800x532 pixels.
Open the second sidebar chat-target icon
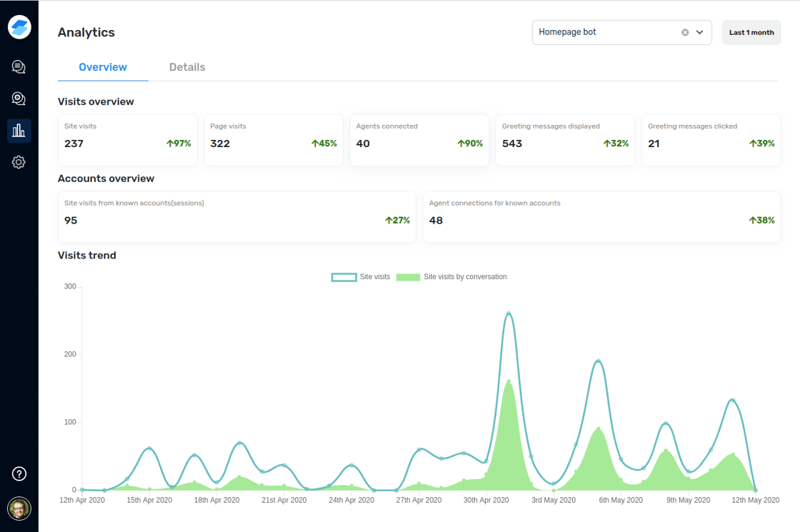point(19,99)
